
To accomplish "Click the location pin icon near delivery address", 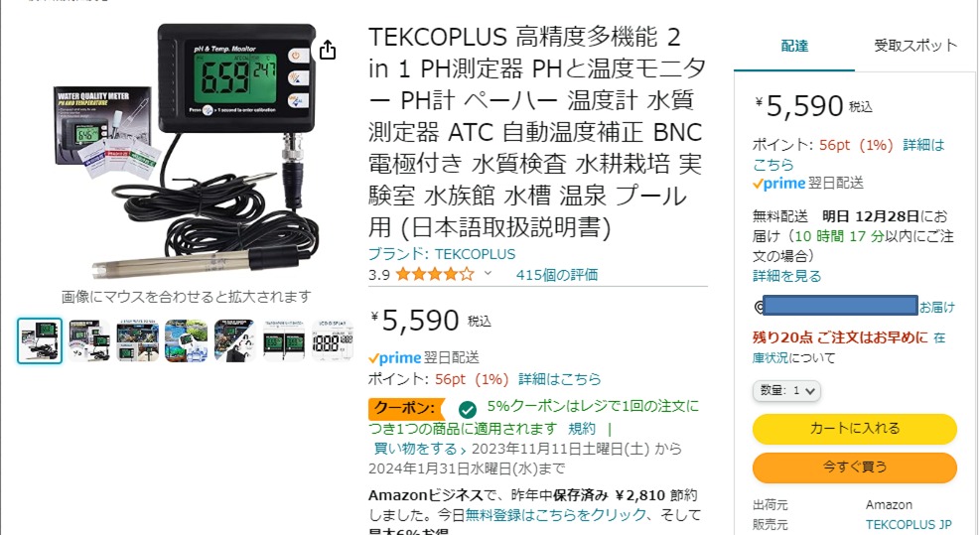I will click(759, 307).
